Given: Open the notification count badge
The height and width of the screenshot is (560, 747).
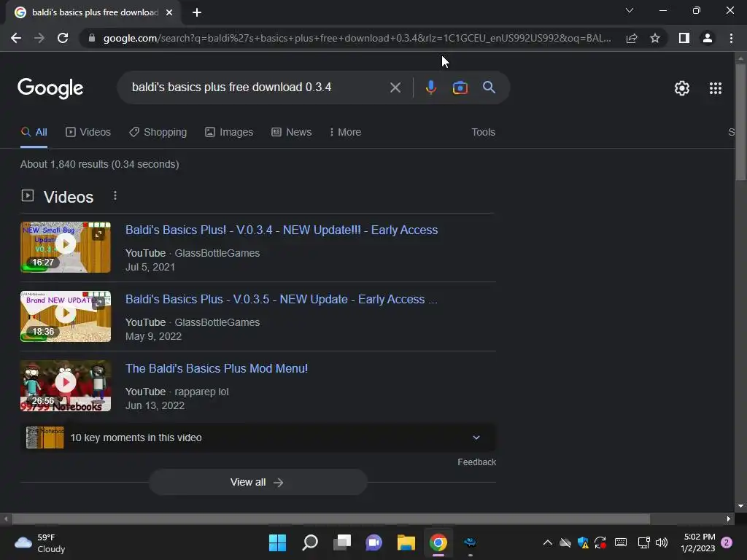Looking at the screenshot, I should 727,542.
